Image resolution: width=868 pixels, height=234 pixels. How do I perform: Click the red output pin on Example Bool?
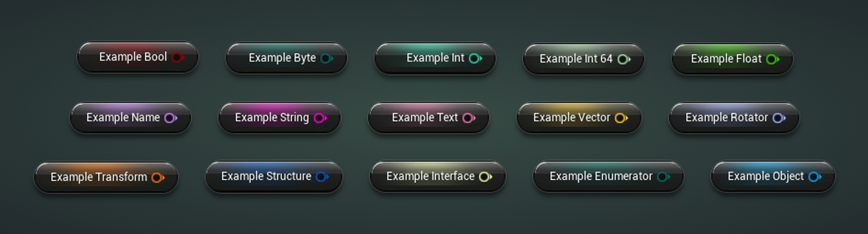[178, 57]
